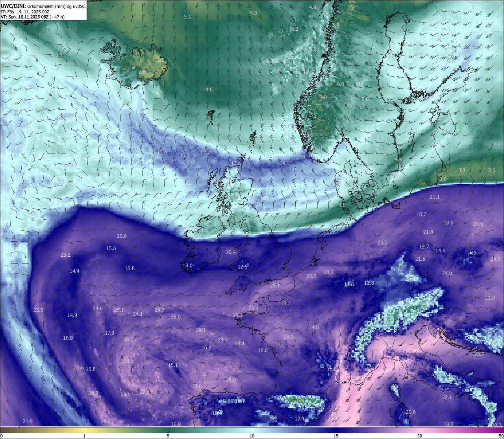
Task: Click the value '24.0' over eastern France
Action: click(314, 327)
